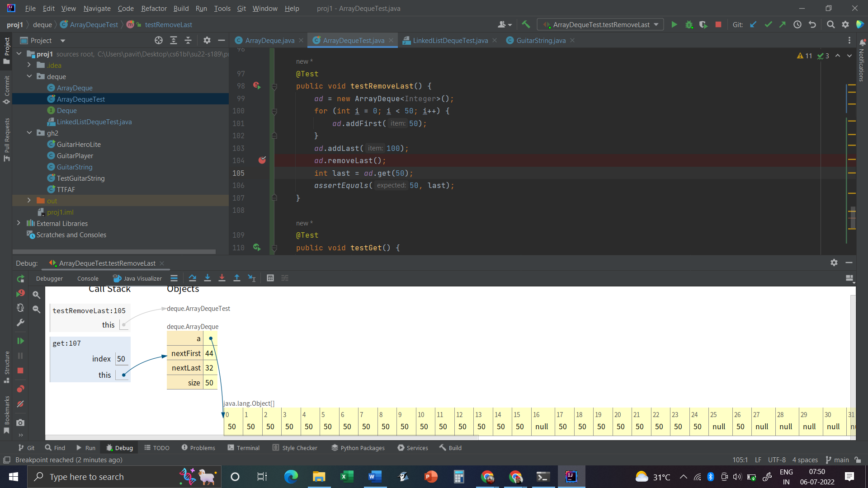
Task: Open the Console debugger tab
Action: pos(88,278)
